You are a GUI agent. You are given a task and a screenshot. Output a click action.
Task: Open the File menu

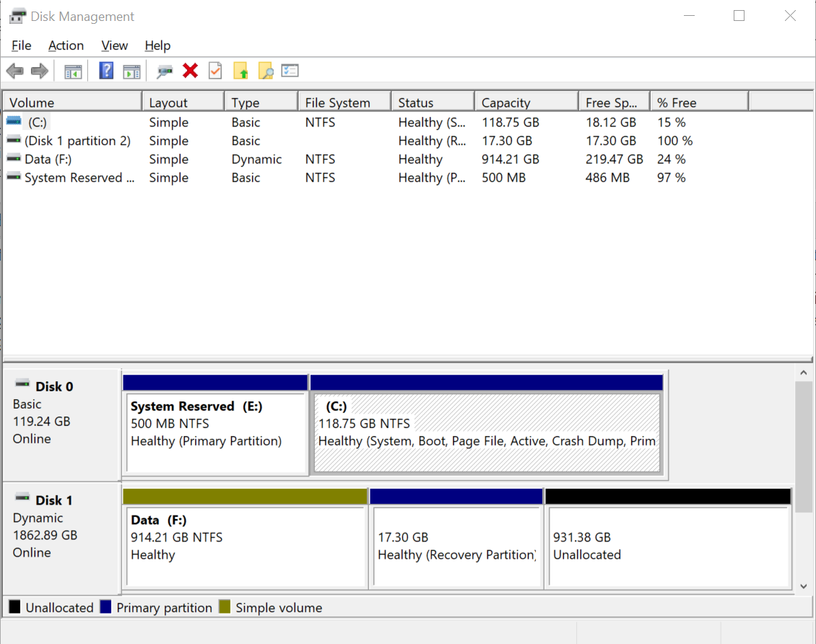tap(21, 45)
